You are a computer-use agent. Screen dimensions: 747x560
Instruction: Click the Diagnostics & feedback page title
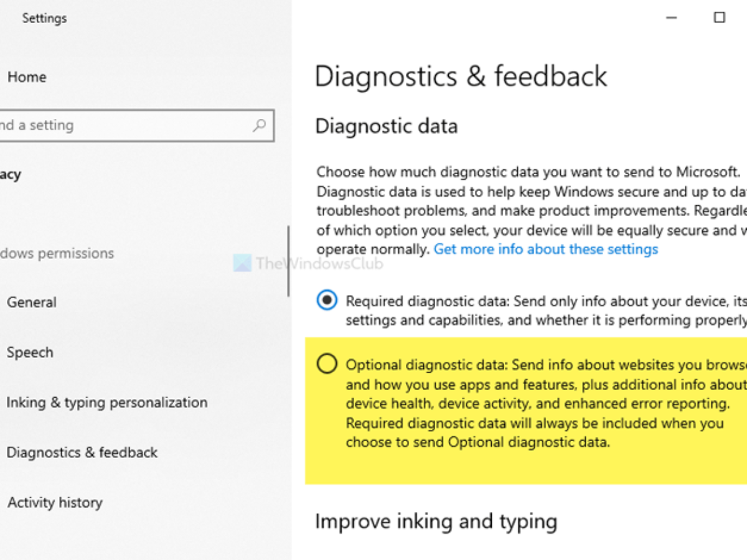coord(461,77)
